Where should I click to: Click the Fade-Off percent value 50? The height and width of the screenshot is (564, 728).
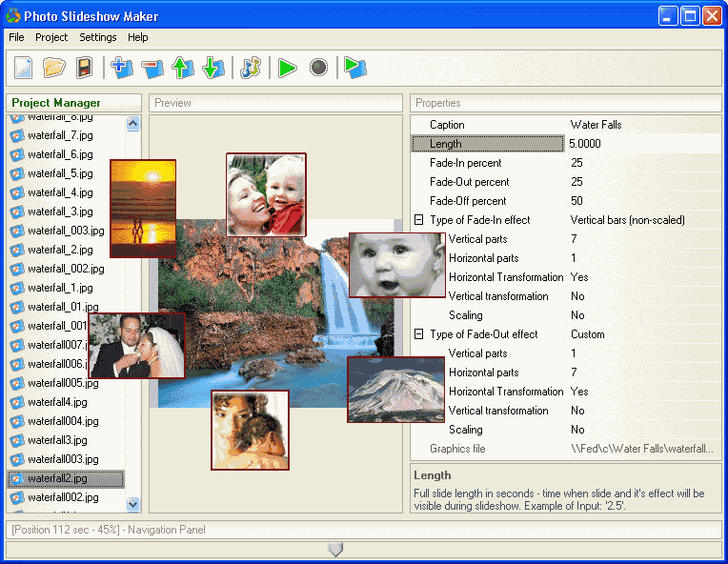576,200
